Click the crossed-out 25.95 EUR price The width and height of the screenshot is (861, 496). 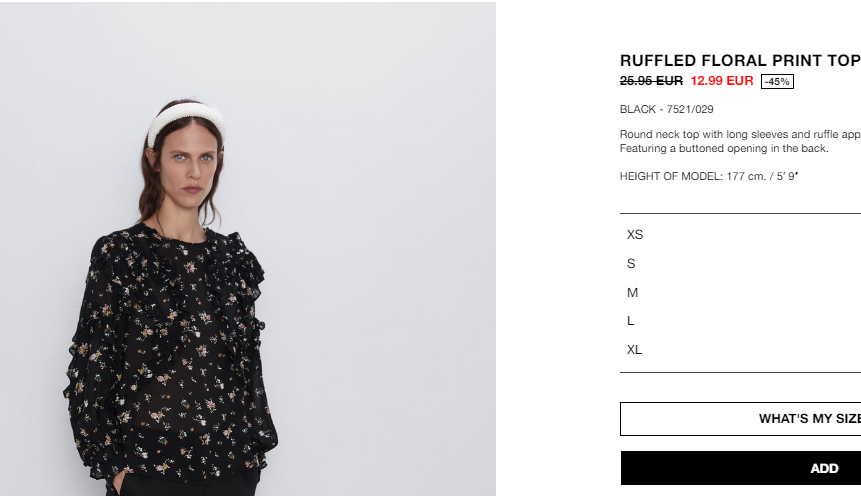651,81
